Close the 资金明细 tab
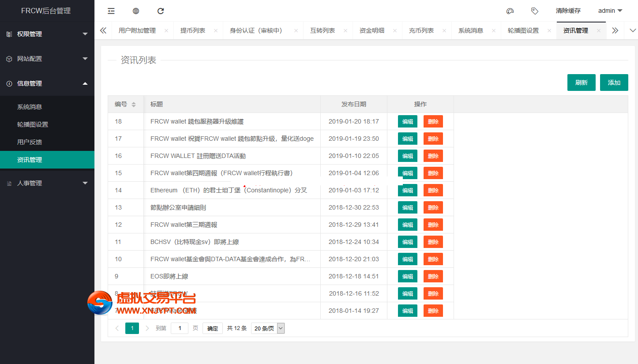Screen dimensions: 638x364 (x=395, y=31)
